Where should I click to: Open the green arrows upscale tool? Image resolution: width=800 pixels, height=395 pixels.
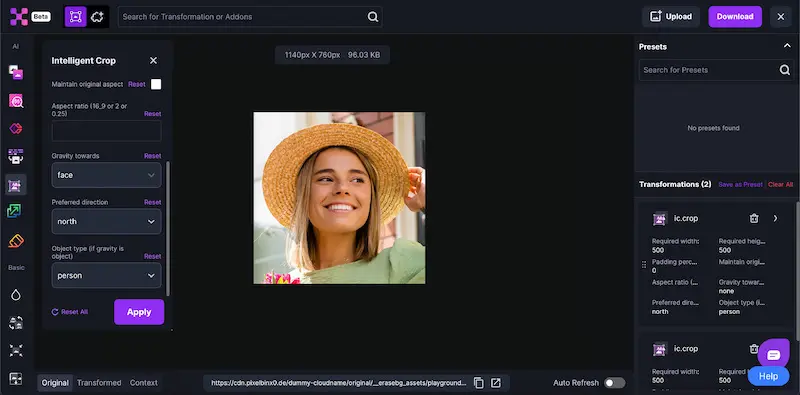coord(14,211)
